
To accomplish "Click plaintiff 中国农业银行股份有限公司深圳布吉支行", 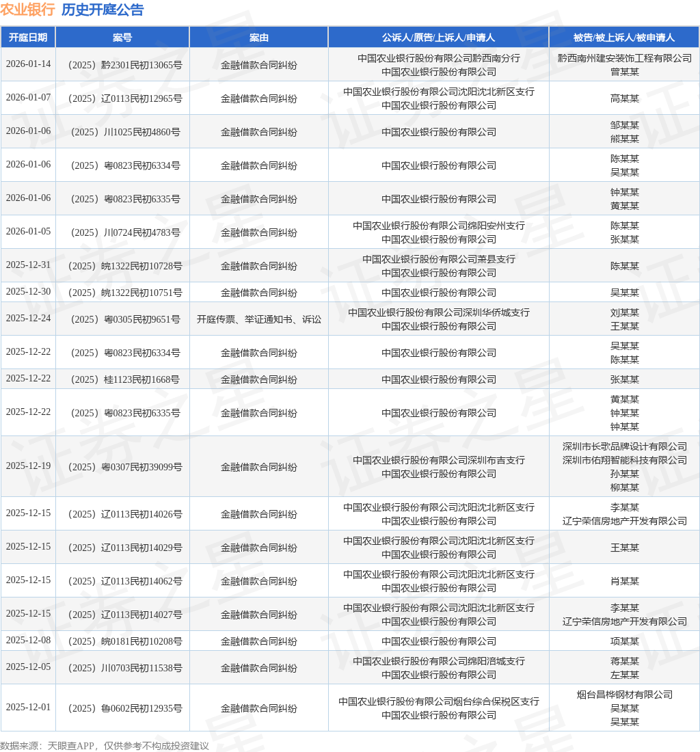I will 439,460.
